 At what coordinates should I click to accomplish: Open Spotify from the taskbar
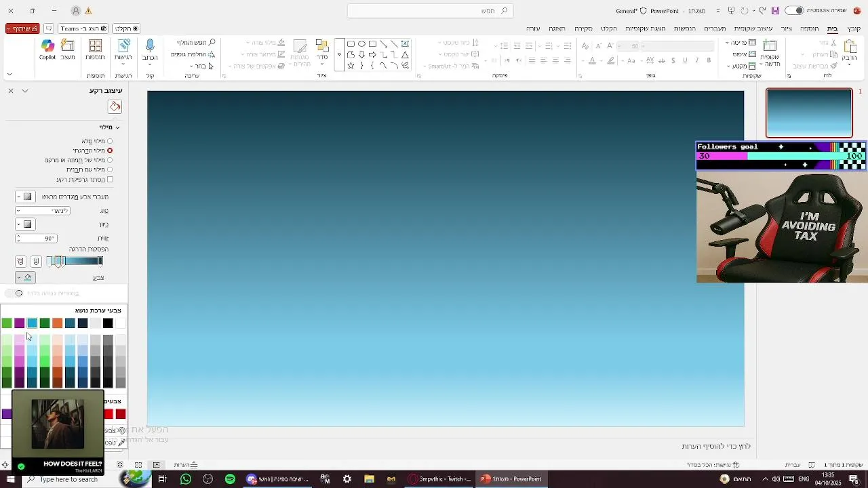pos(230,479)
